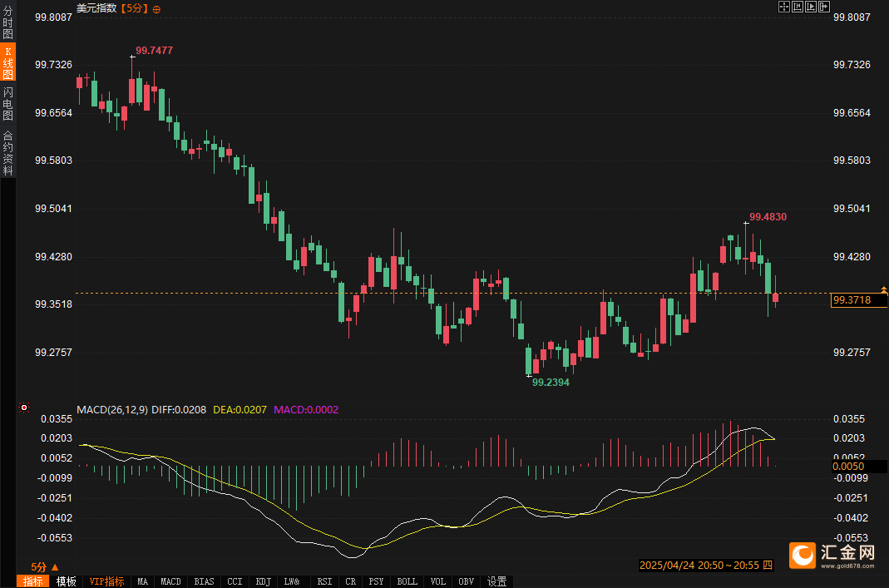Toggle the BOLL indicator
The width and height of the screenshot is (889, 588).
(407, 581)
